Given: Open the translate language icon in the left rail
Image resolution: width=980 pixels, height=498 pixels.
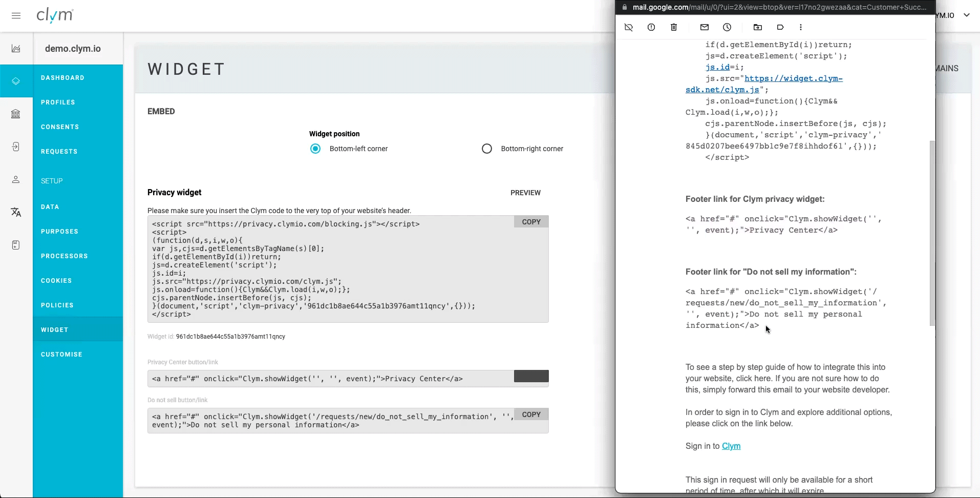Looking at the screenshot, I should point(16,212).
